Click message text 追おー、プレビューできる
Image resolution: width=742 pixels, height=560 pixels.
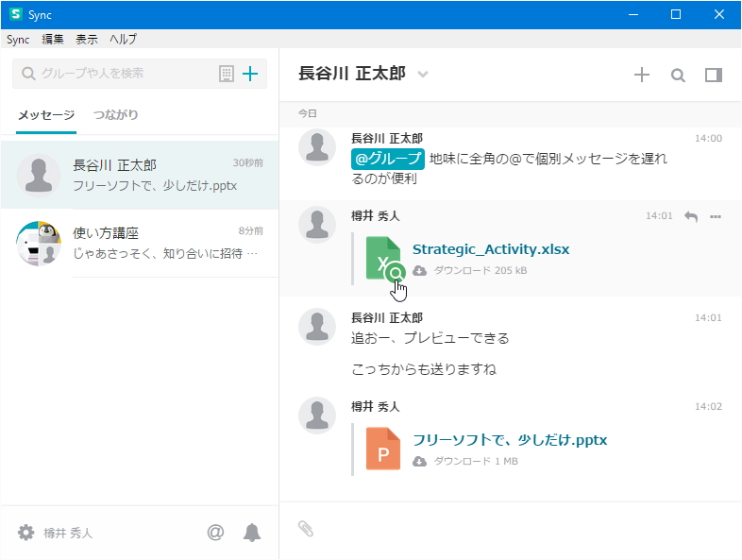(x=430, y=338)
